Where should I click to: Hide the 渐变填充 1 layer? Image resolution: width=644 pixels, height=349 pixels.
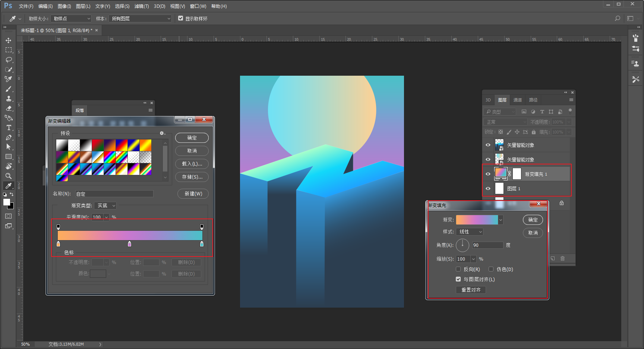pos(488,174)
